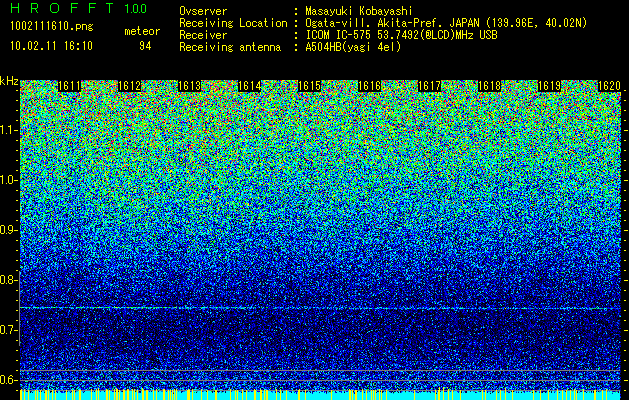This screenshot has width=629, height=400.
Task: Click the 1619 time marker
Action: point(549,86)
